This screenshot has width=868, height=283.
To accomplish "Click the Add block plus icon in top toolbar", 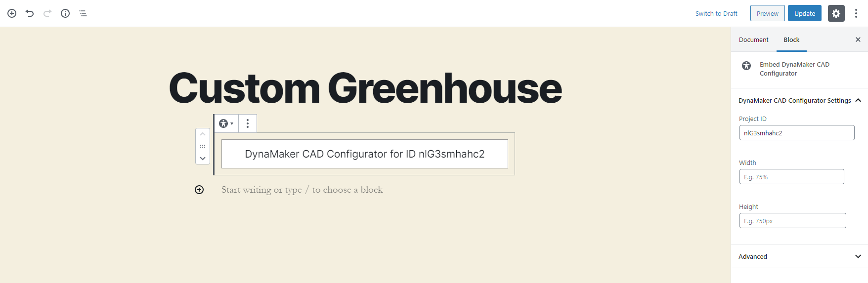I will pyautogui.click(x=12, y=13).
